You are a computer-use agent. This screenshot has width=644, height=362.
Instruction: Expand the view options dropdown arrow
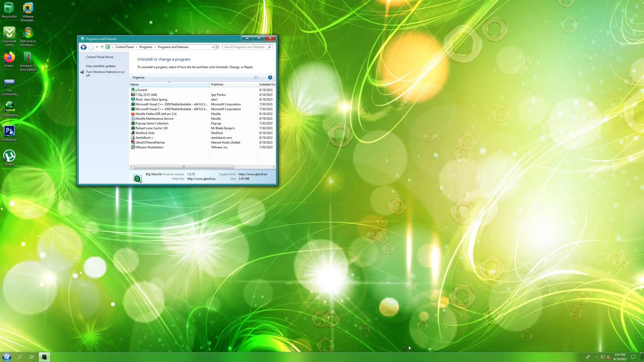point(262,77)
